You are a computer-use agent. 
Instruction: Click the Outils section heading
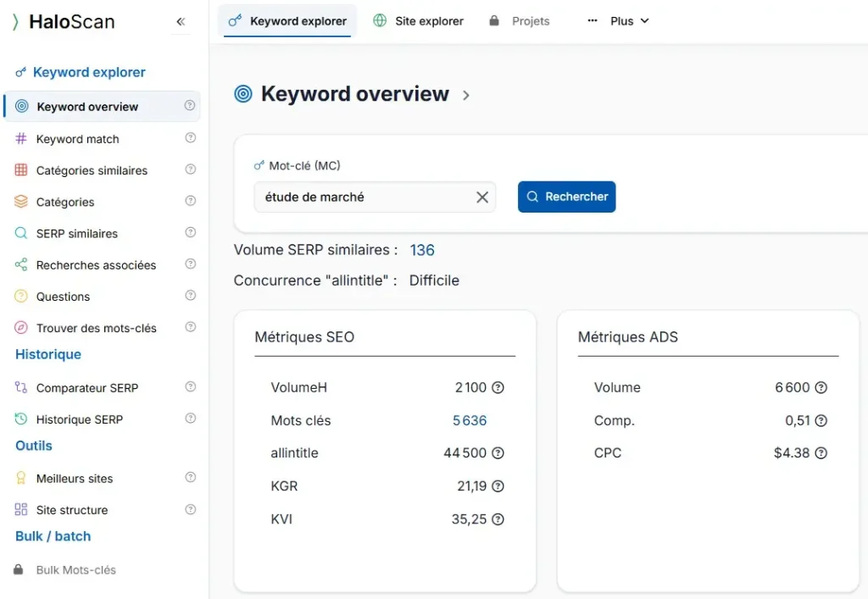tap(34, 446)
